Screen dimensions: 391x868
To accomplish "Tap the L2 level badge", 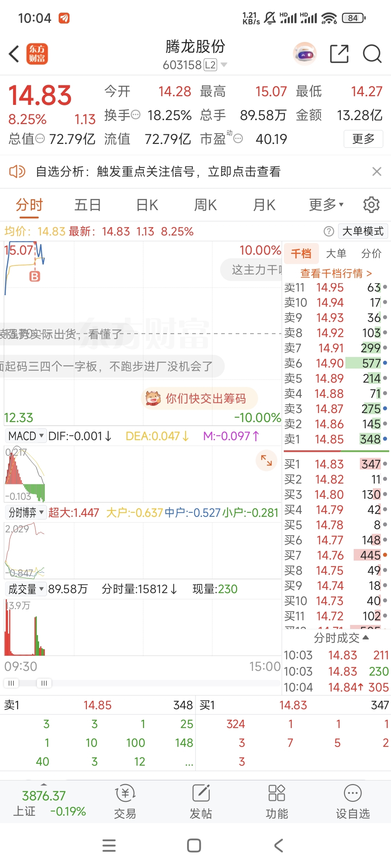I will tap(210, 65).
